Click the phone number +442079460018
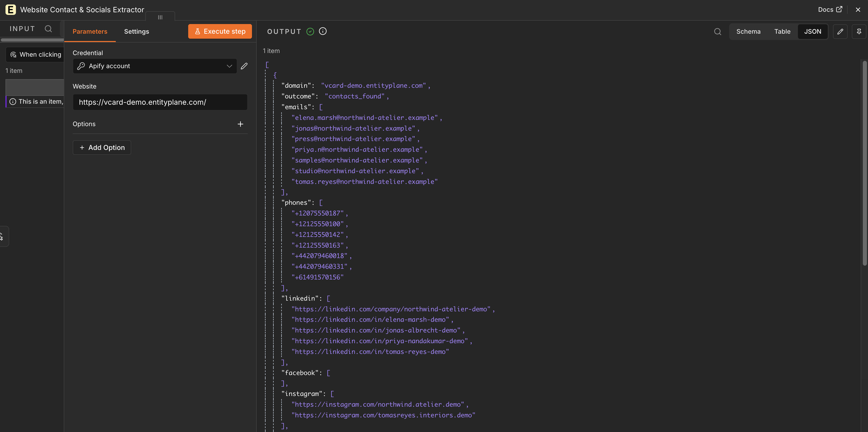The width and height of the screenshot is (868, 432). point(320,256)
